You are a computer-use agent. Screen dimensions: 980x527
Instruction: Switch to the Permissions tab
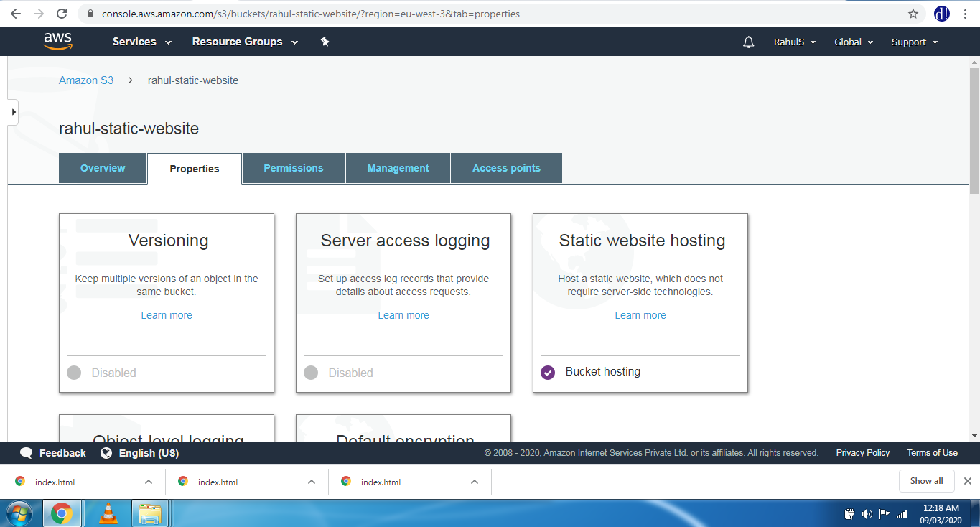(x=294, y=168)
